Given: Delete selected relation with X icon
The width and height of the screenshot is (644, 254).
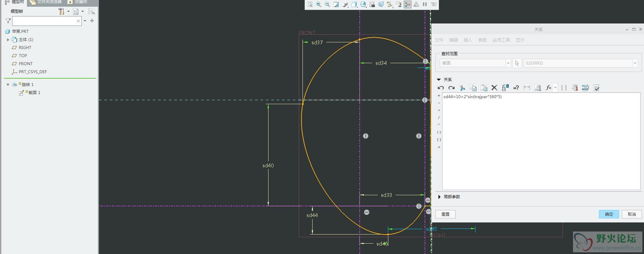Looking at the screenshot, I should (494, 88).
